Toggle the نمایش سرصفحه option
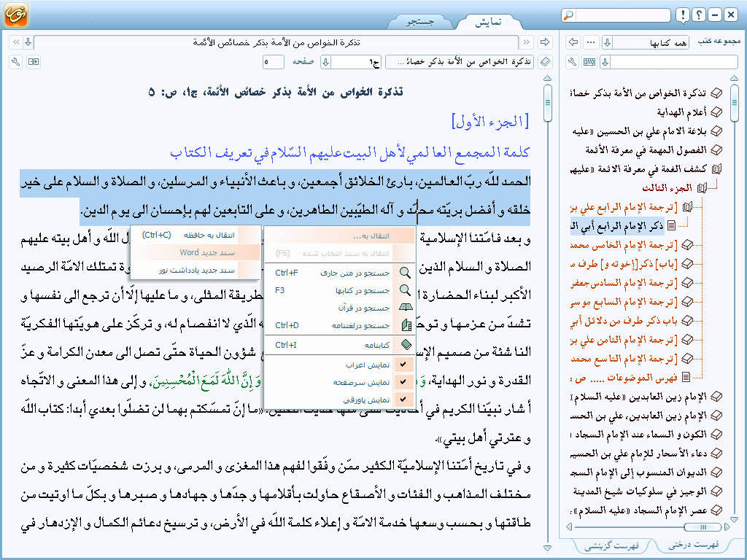Image resolution: width=747 pixels, height=560 pixels. pos(403,382)
